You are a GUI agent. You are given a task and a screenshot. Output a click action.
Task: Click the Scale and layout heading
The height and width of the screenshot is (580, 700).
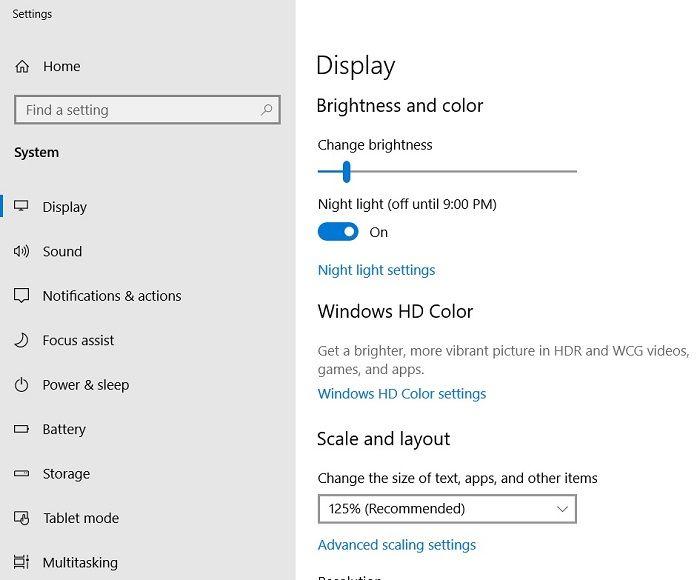pos(383,439)
